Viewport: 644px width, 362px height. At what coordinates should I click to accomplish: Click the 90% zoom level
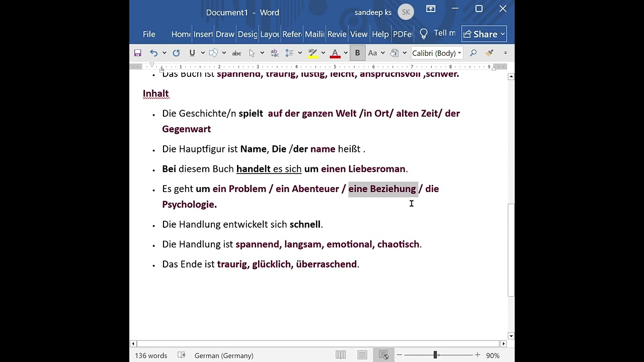point(493,355)
